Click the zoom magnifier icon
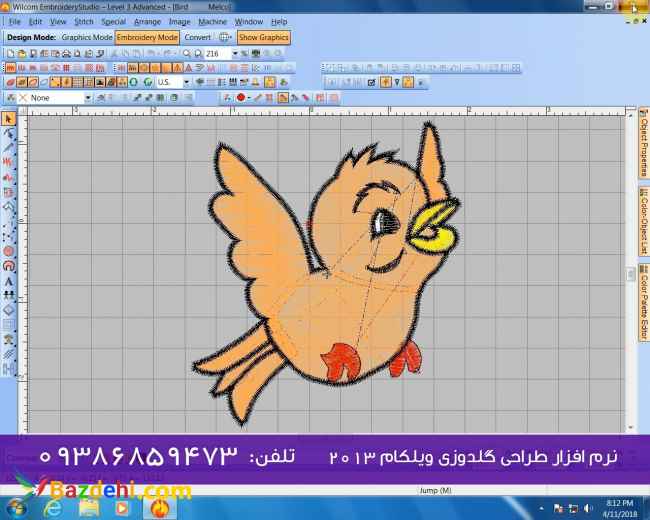650x520 pixels. click(x=188, y=54)
